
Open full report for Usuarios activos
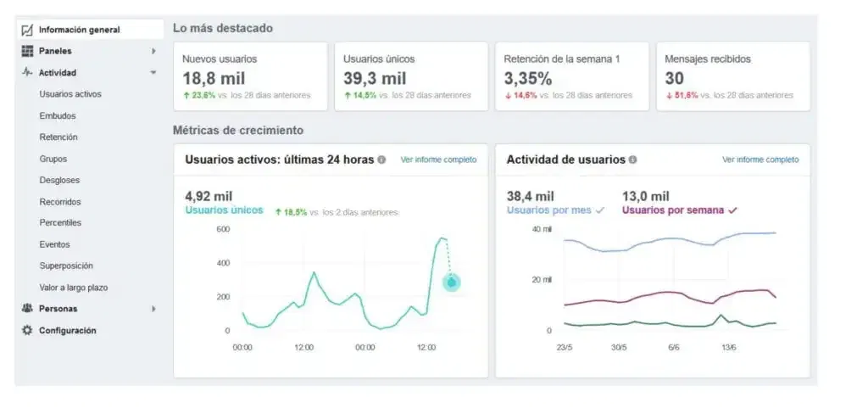(x=438, y=159)
